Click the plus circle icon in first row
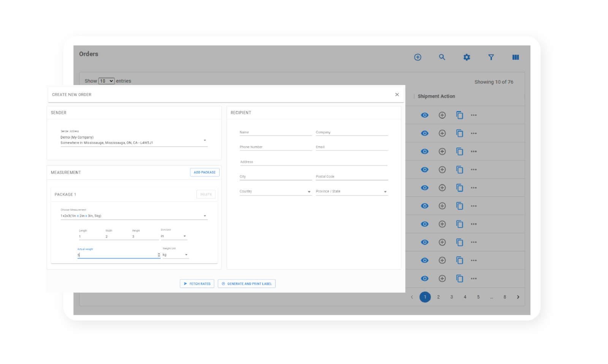The width and height of the screenshot is (608, 364). pyautogui.click(x=442, y=115)
